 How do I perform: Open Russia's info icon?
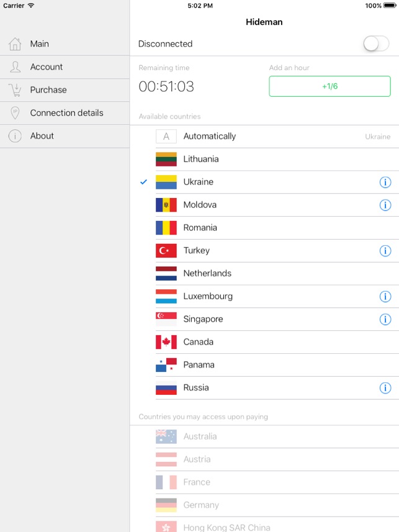(385, 388)
